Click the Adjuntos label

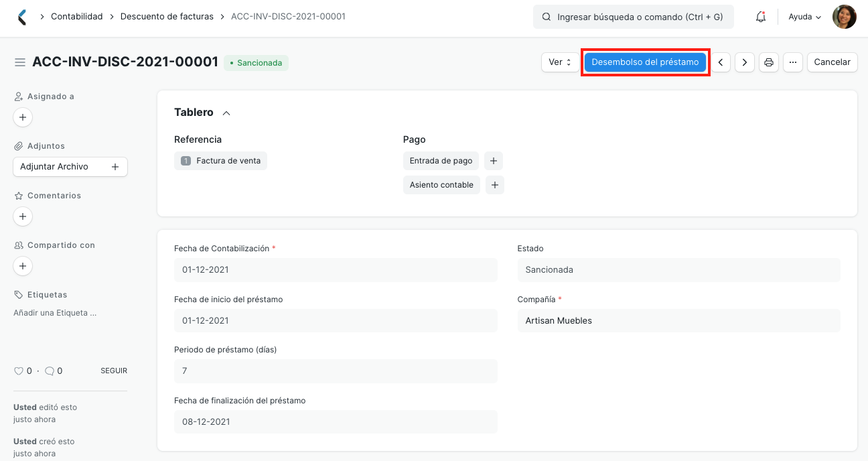tap(46, 146)
